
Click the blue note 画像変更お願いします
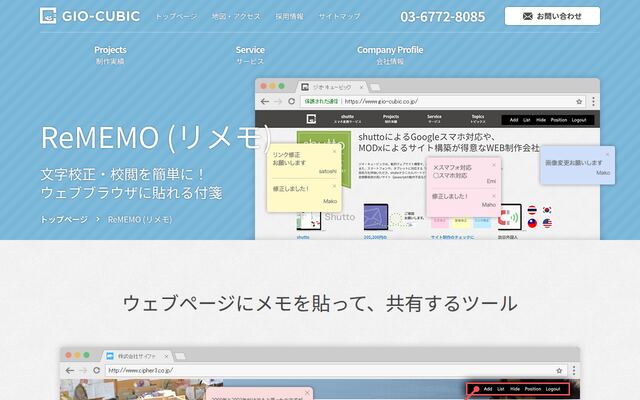pos(578,165)
